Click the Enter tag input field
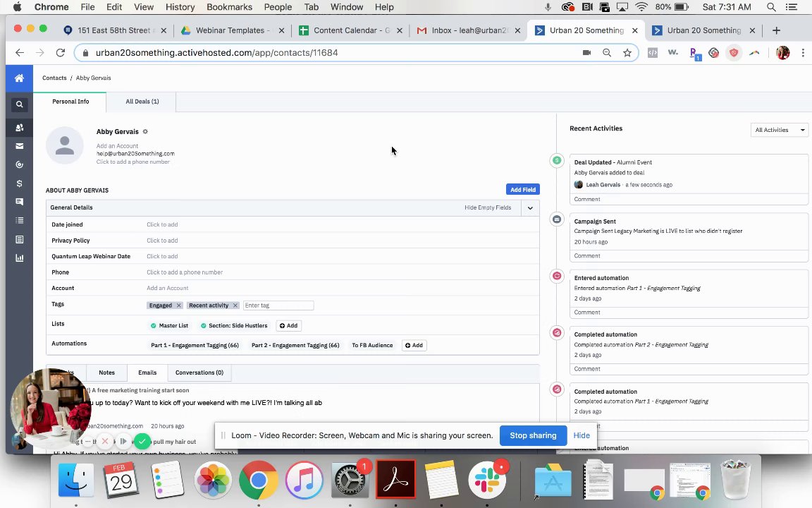 278,306
